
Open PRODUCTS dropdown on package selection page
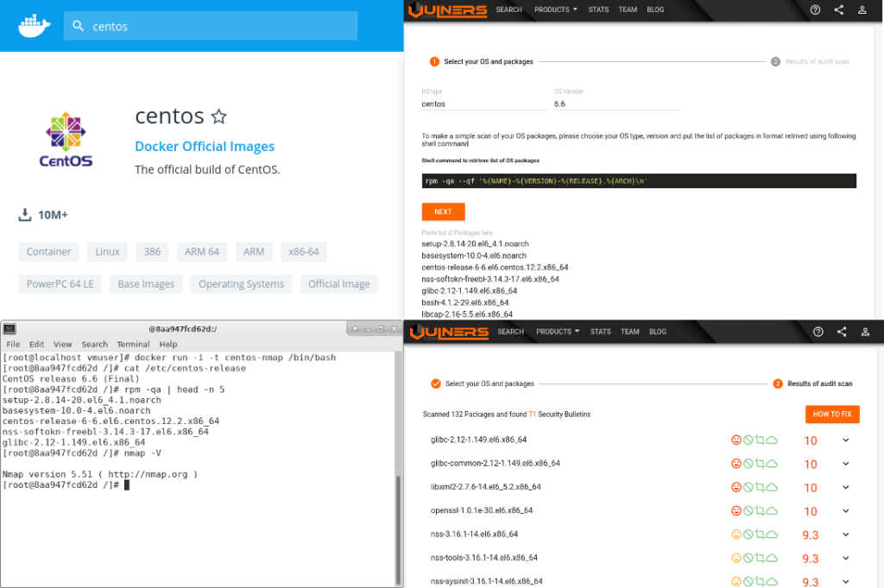coord(556,9)
